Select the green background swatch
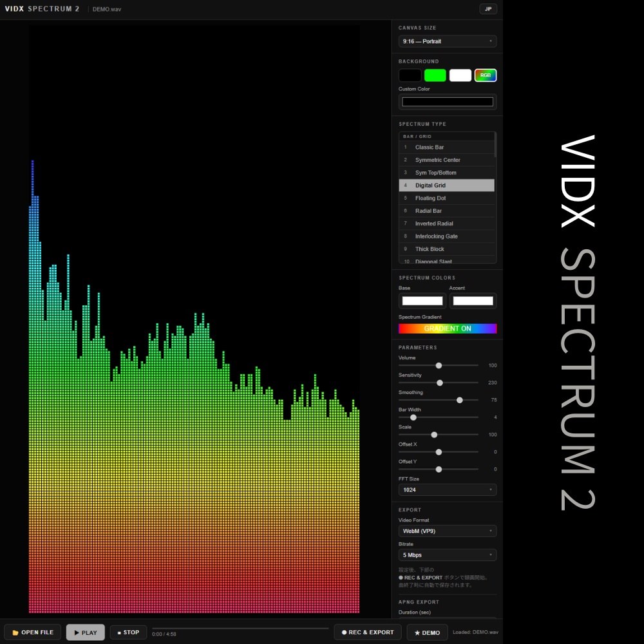644x644 pixels. click(435, 75)
